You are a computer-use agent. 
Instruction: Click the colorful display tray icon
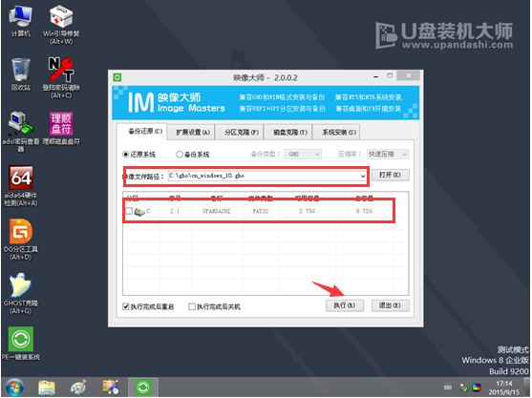coord(477,388)
